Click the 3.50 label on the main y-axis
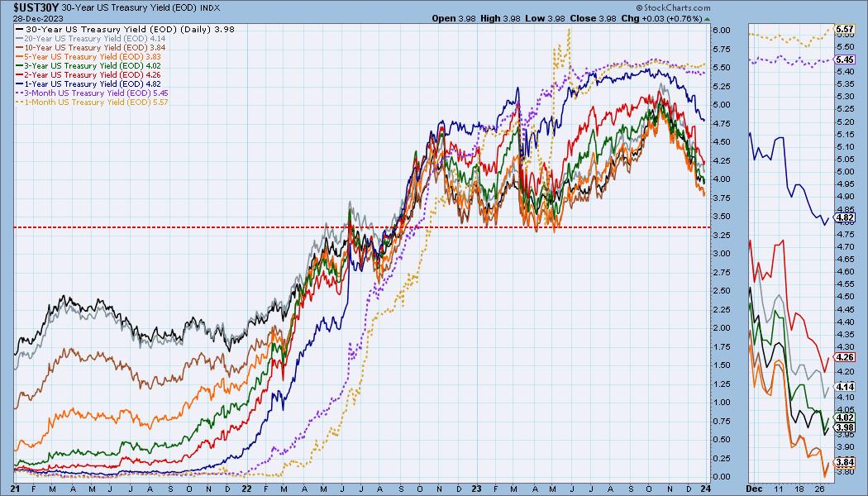Viewport: 868px width, 496px height. click(x=722, y=216)
